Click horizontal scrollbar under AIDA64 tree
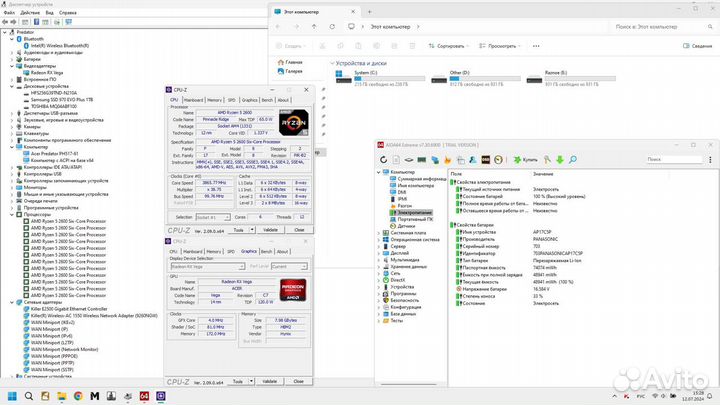 (409, 384)
